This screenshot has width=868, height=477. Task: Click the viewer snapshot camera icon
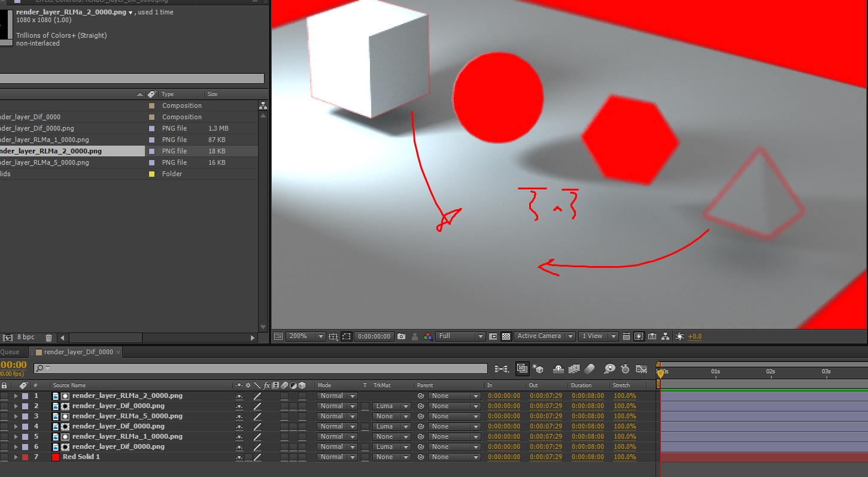click(402, 337)
